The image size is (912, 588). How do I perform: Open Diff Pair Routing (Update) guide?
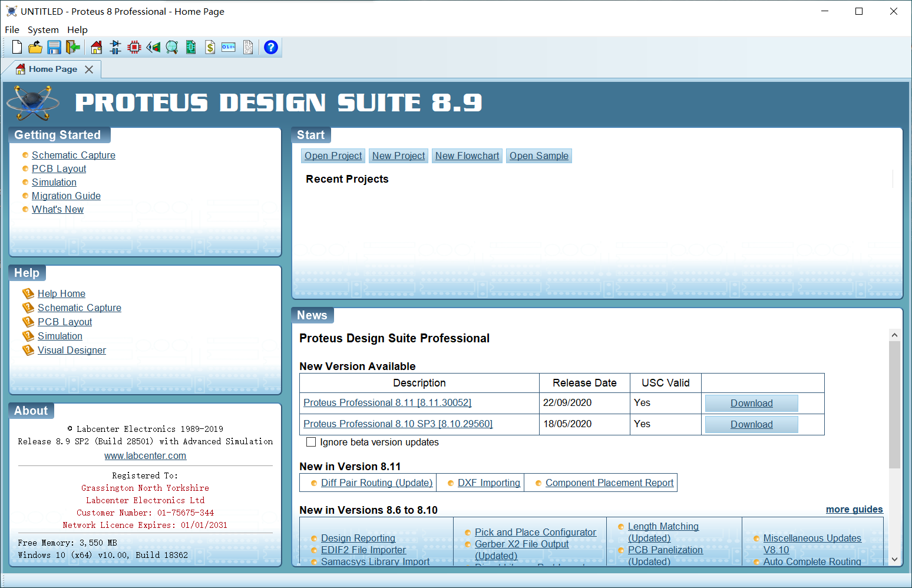(x=376, y=483)
